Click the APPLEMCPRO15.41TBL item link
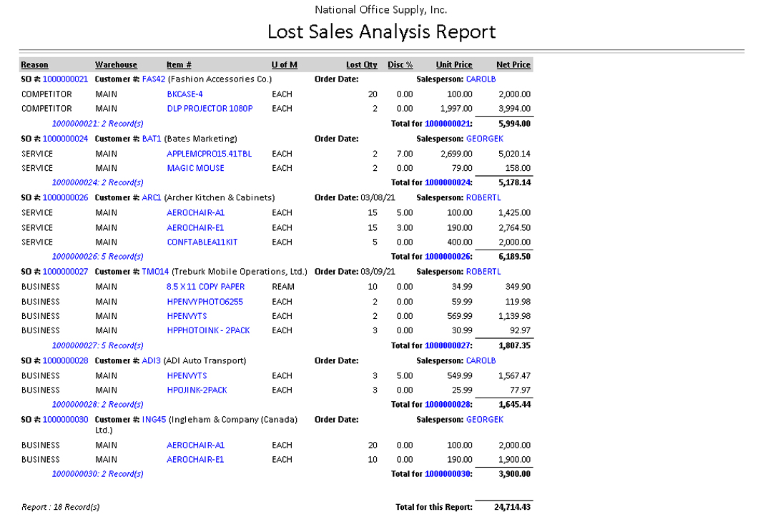This screenshot has height=532, width=768. pos(209,154)
